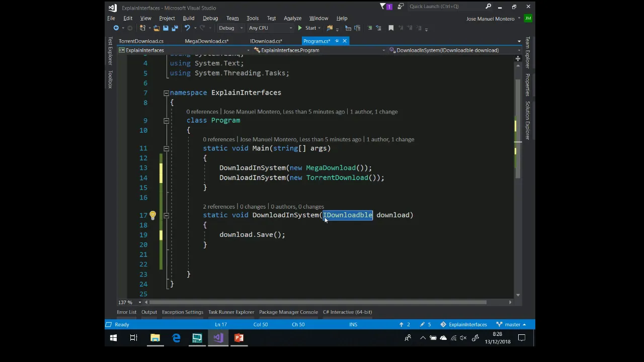Collapse the class Program block

[166, 121]
